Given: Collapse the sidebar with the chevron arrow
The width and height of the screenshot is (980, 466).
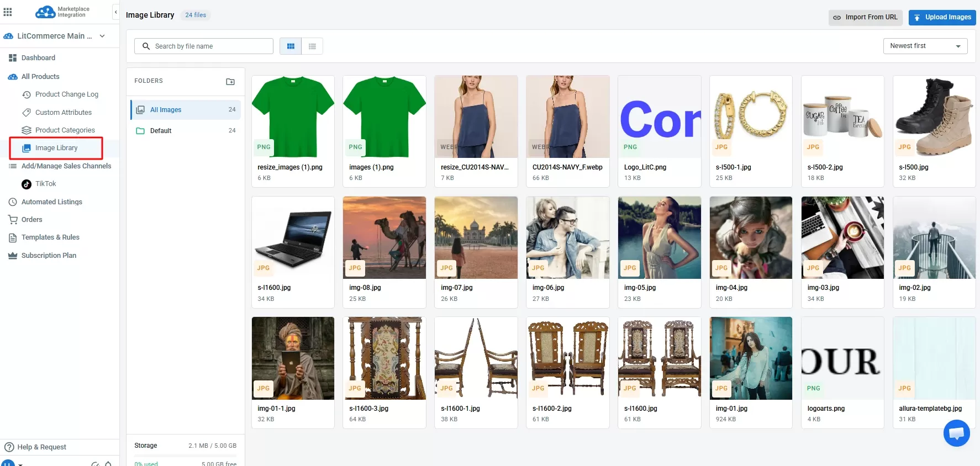Looking at the screenshot, I should (x=115, y=12).
